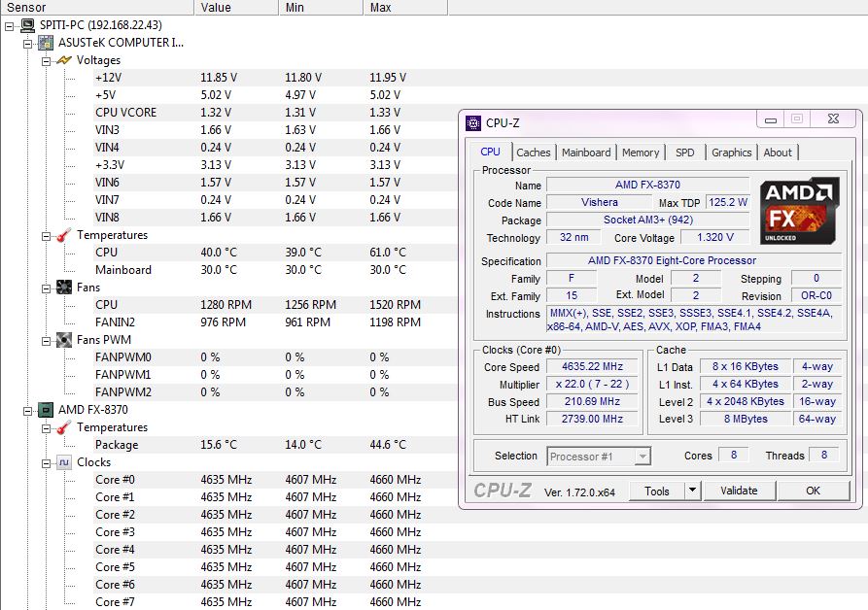868x610 pixels.
Task: Collapse the AMD FX-8370 node
Action: [x=27, y=410]
